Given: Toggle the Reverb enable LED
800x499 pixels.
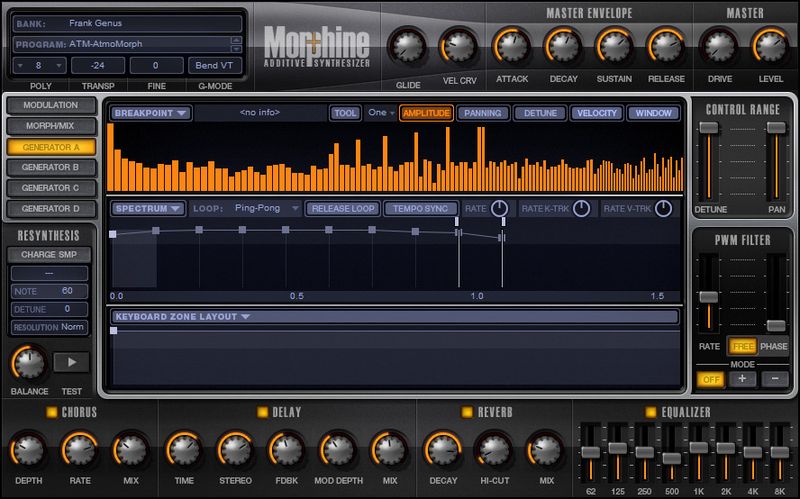Looking at the screenshot, I should tap(466, 412).
